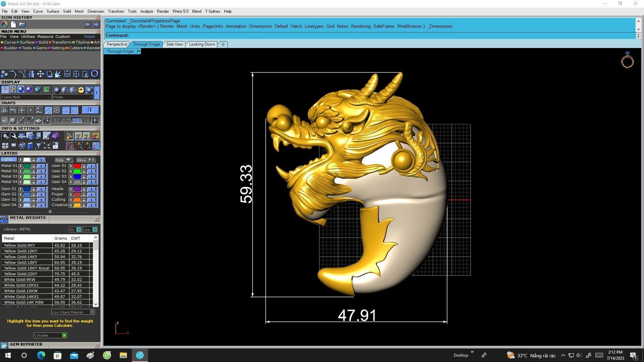
Task: Select the Yellow Gold:18KY row
Action: point(47,262)
